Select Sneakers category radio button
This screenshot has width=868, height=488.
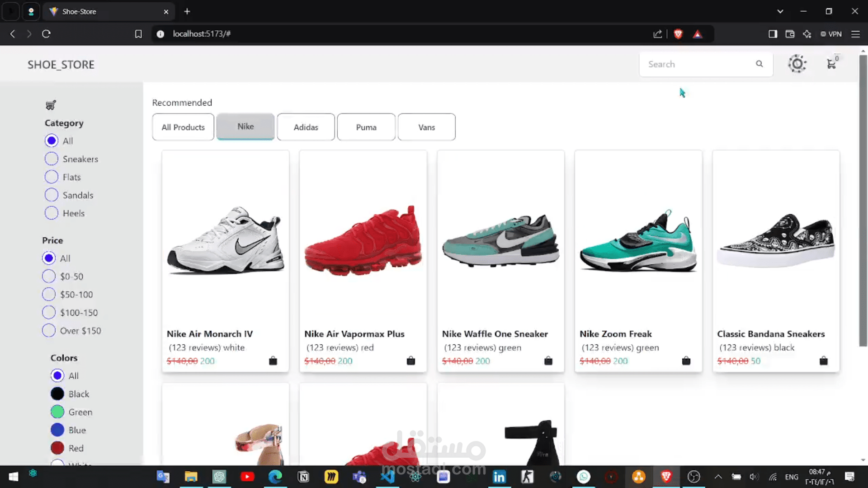[52, 159]
